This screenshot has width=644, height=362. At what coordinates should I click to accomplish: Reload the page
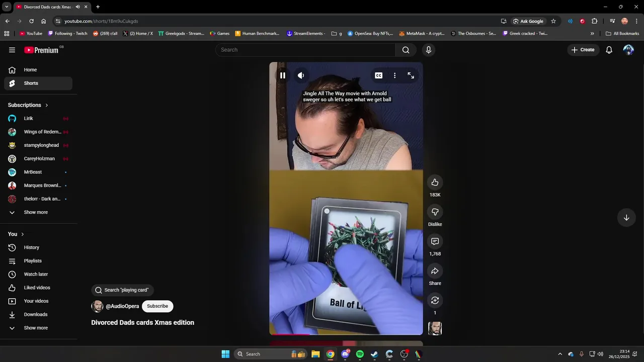31,21
